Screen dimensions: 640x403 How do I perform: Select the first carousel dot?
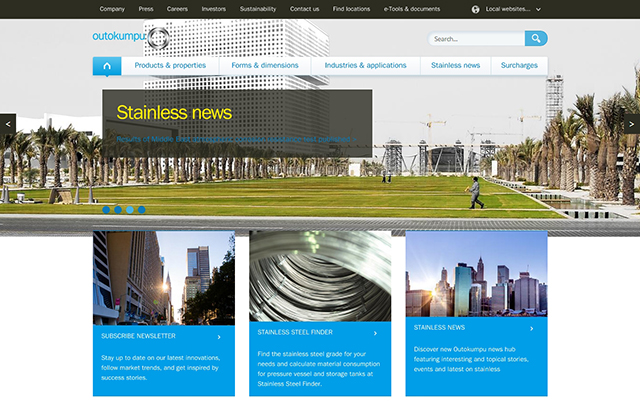pyautogui.click(x=106, y=210)
